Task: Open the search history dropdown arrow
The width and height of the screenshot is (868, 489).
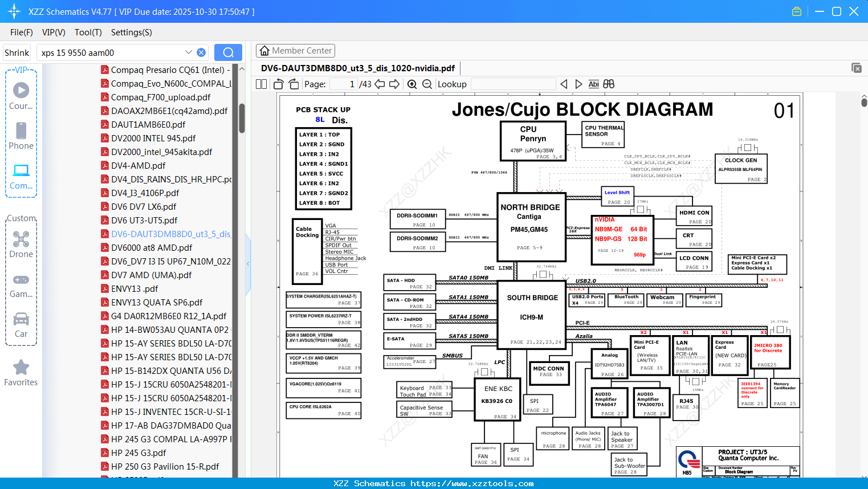Action: (189, 52)
